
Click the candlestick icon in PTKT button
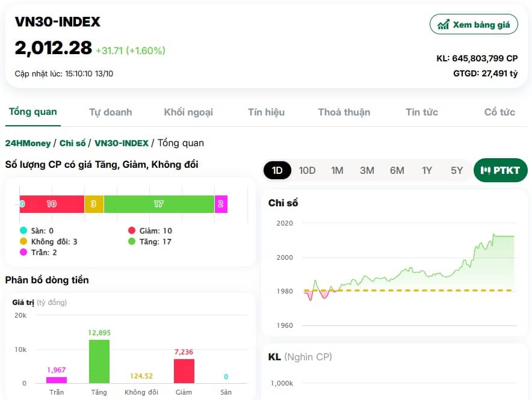click(x=486, y=170)
